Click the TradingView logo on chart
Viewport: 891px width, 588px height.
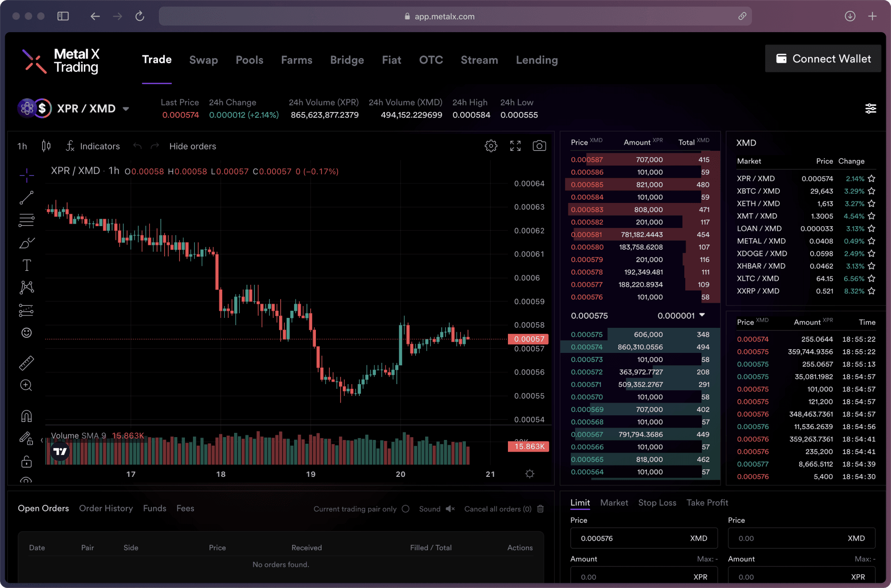(60, 451)
